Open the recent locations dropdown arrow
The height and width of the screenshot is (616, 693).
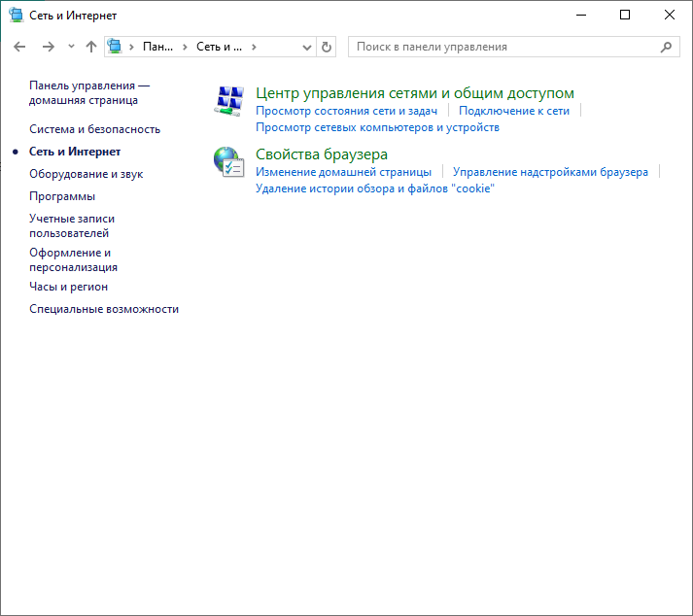point(71,46)
